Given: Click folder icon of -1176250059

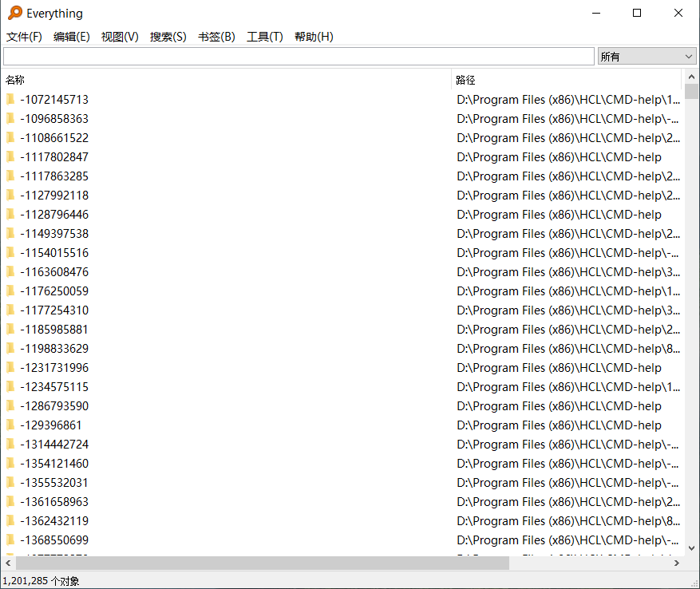Looking at the screenshot, I should click(10, 291).
